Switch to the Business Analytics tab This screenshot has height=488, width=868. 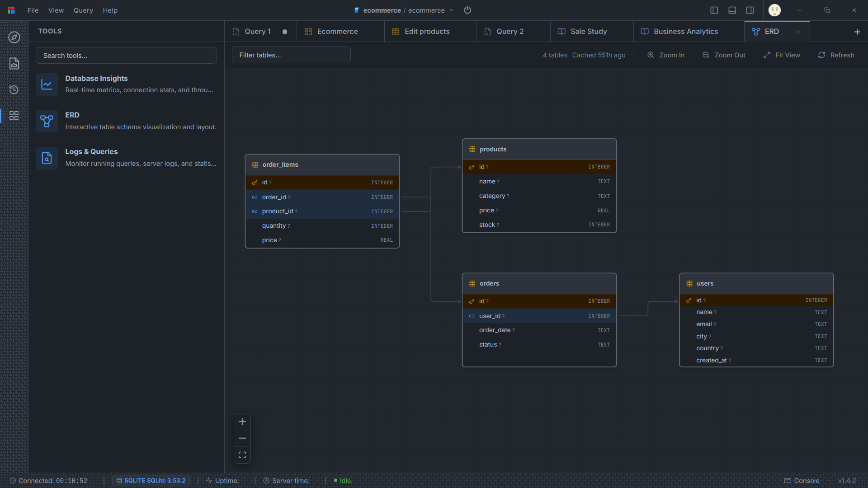pos(689,31)
